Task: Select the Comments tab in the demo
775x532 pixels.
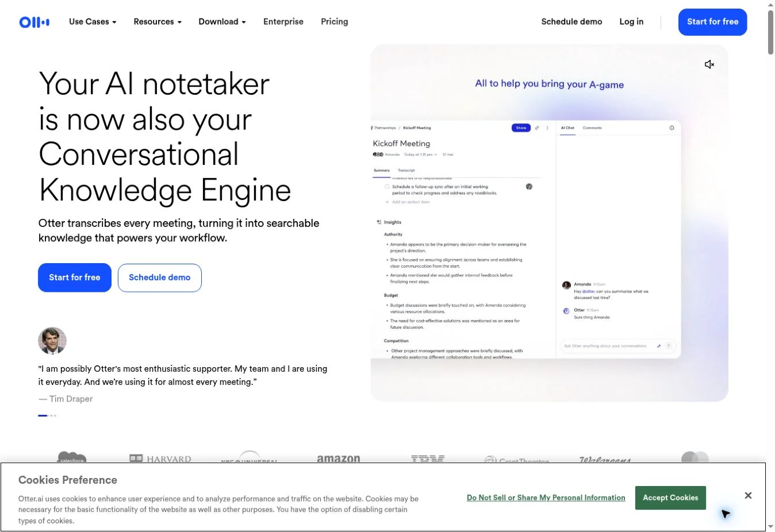Action: tap(592, 128)
